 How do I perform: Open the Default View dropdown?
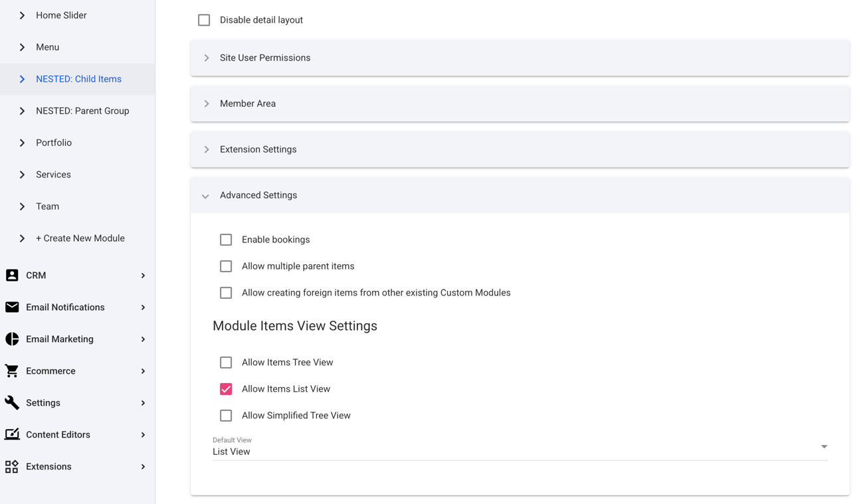[x=824, y=447]
